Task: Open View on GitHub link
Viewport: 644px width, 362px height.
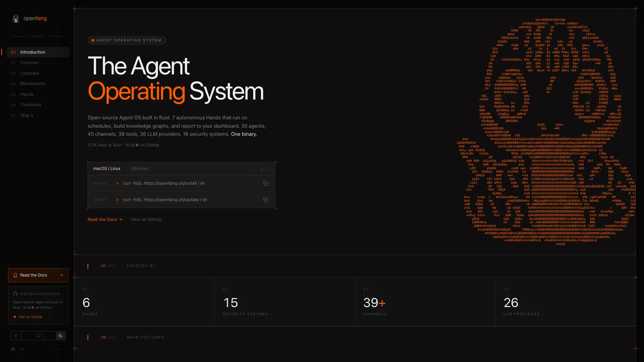Action: click(146, 220)
